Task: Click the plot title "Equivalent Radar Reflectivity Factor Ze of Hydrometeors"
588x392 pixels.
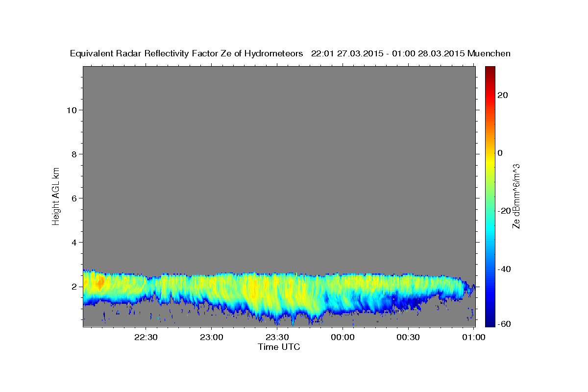Action: tap(187, 54)
